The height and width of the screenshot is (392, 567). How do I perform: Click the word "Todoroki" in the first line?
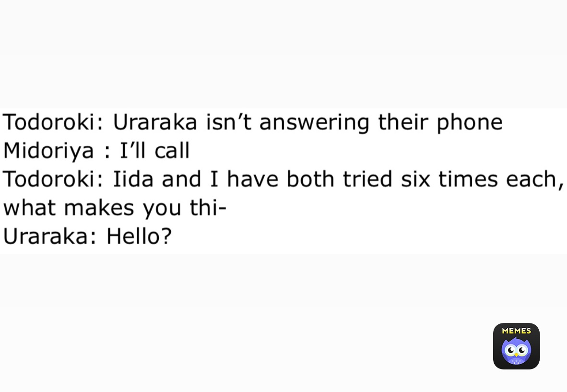click(49, 122)
